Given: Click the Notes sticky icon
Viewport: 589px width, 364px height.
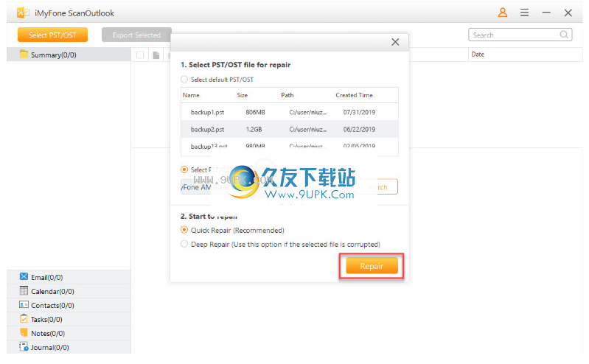Looking at the screenshot, I should coord(24,332).
